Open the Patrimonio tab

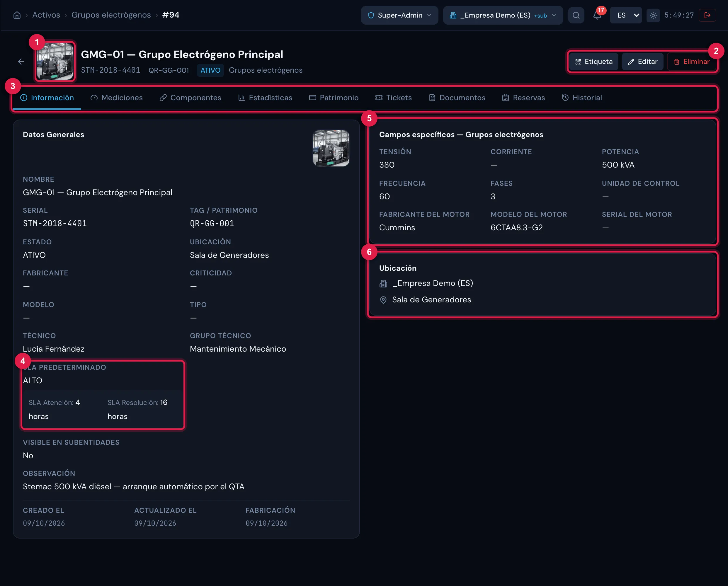coord(334,98)
